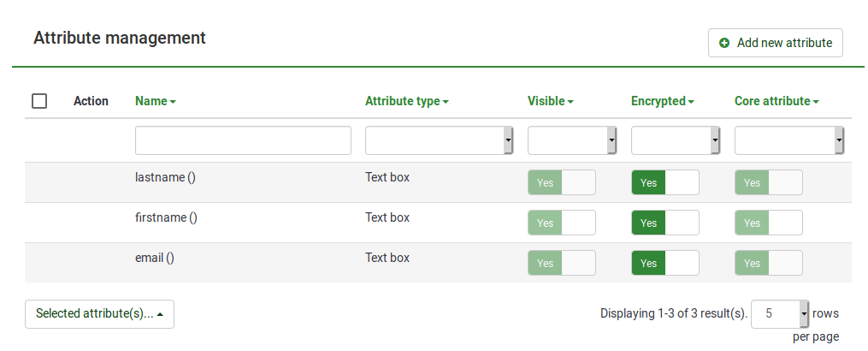Sort by Encrypted column header
Viewport: 868px width, 351px height.
coord(662,101)
